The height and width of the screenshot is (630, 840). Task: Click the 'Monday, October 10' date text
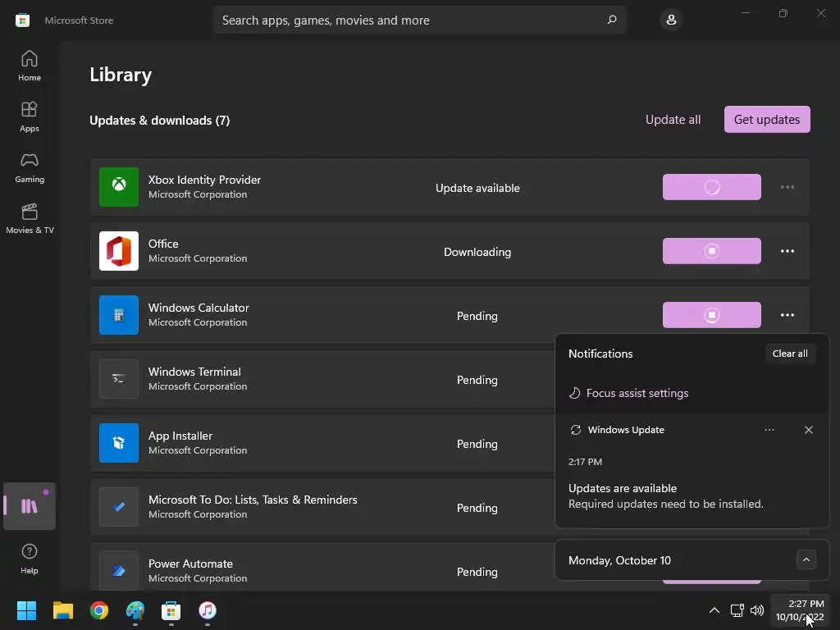(619, 560)
